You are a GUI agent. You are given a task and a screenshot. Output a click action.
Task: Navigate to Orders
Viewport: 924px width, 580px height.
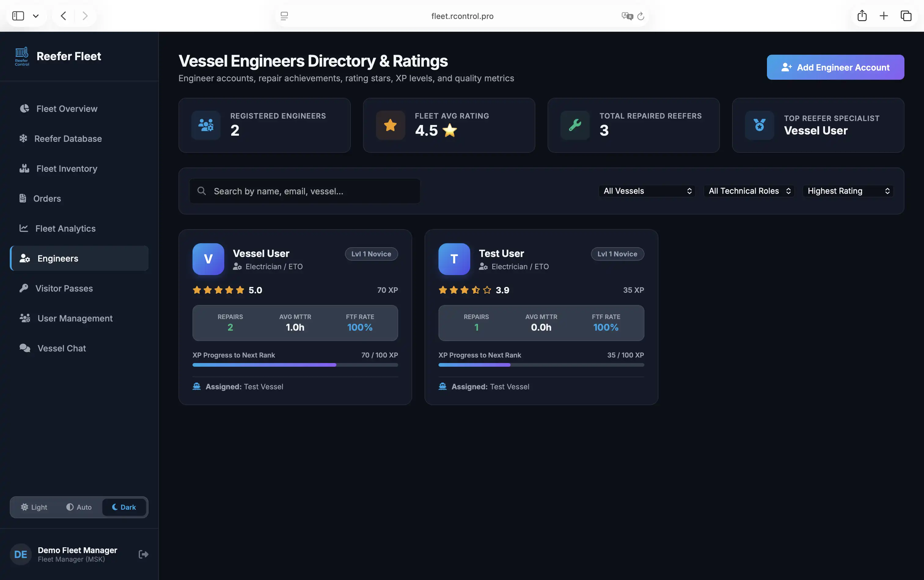(x=79, y=198)
